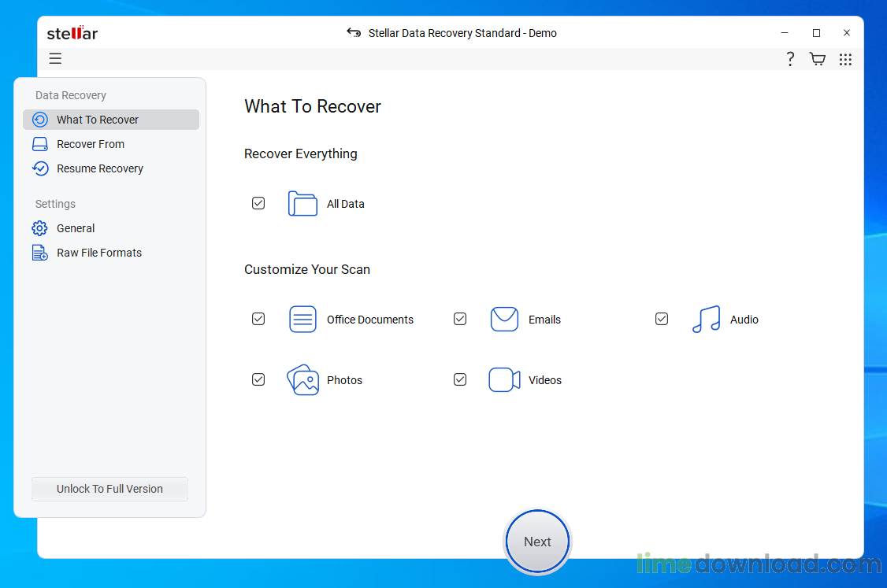Click the All Data folder icon
Viewport: 887px width, 588px height.
pos(302,204)
